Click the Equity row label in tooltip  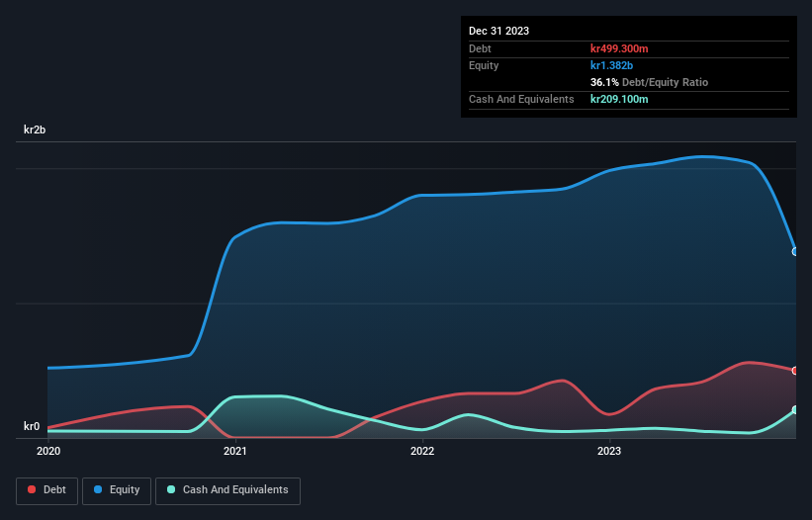pyautogui.click(x=484, y=65)
